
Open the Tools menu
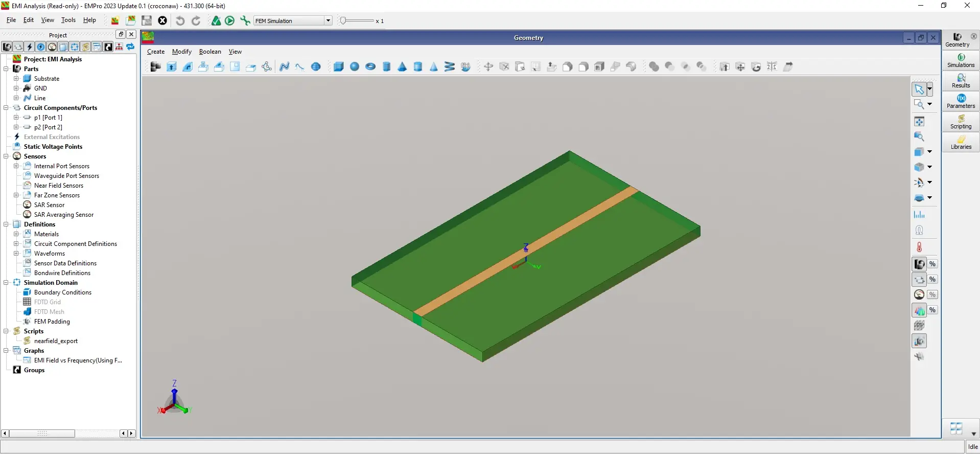click(68, 20)
